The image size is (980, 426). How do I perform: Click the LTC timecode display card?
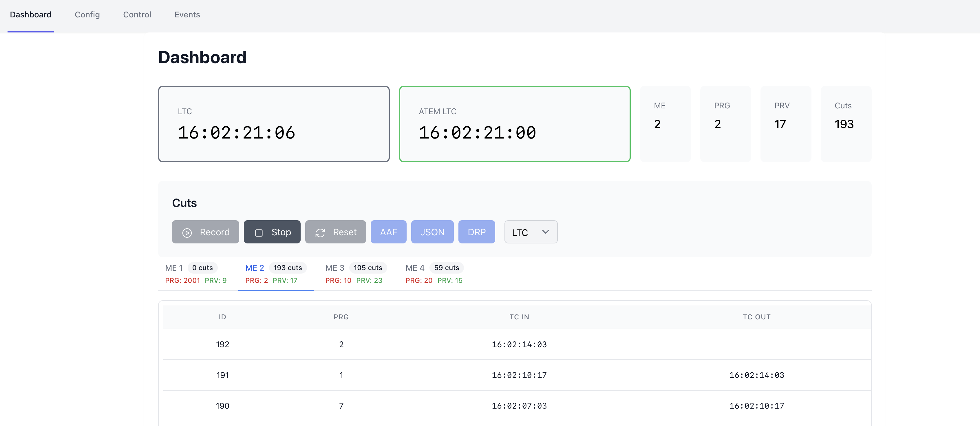click(274, 124)
